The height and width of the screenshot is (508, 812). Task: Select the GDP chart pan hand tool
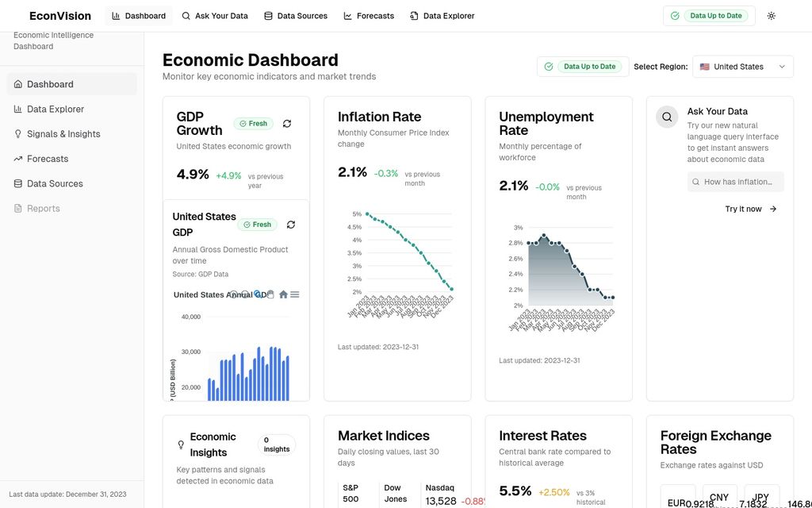pos(270,294)
